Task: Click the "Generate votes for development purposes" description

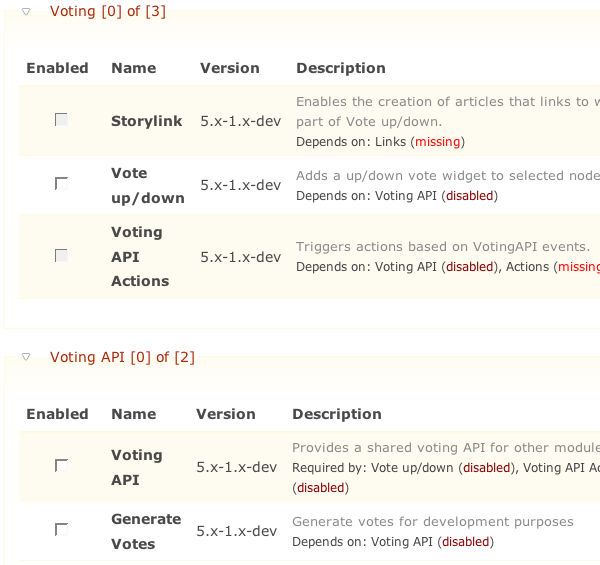Action: click(x=432, y=521)
